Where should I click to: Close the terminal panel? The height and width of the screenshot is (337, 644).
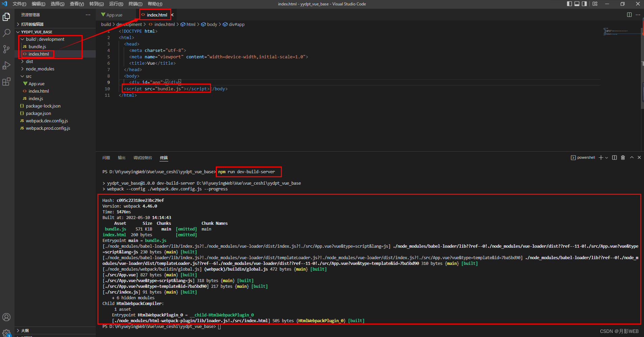(639, 157)
